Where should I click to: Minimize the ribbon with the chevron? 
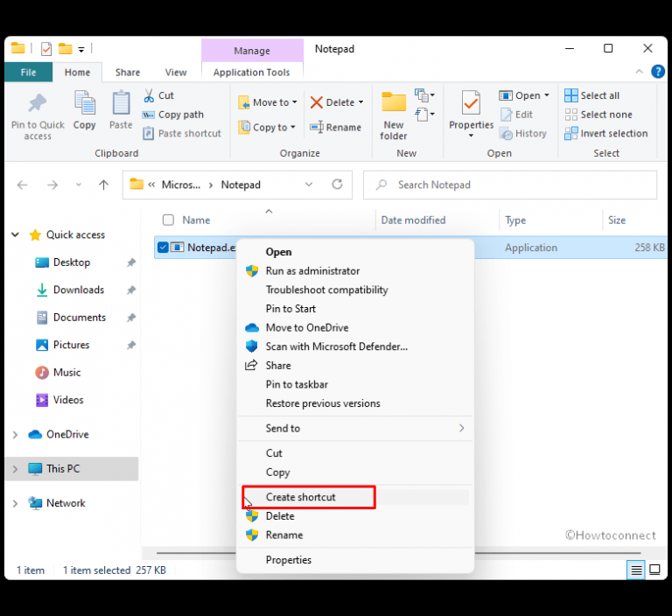(639, 72)
